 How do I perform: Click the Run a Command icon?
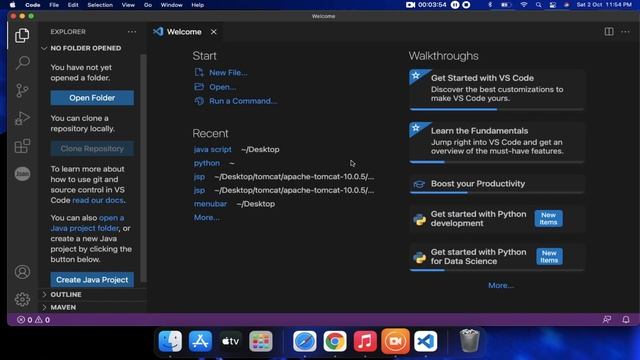pyautogui.click(x=199, y=101)
